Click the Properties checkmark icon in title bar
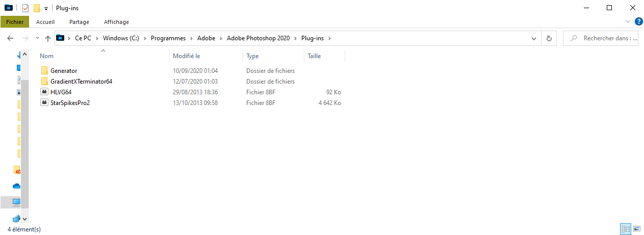The width and height of the screenshot is (644, 235). pyautogui.click(x=25, y=8)
